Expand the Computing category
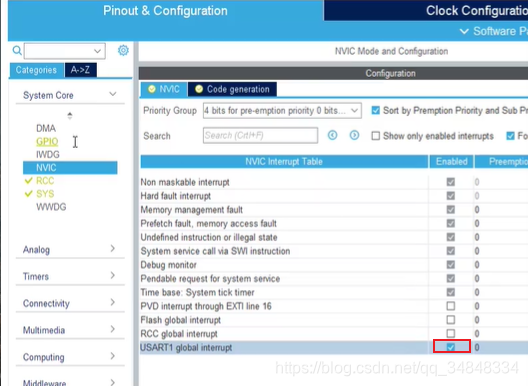Screen dimensions: 528x386 click(x=113, y=356)
